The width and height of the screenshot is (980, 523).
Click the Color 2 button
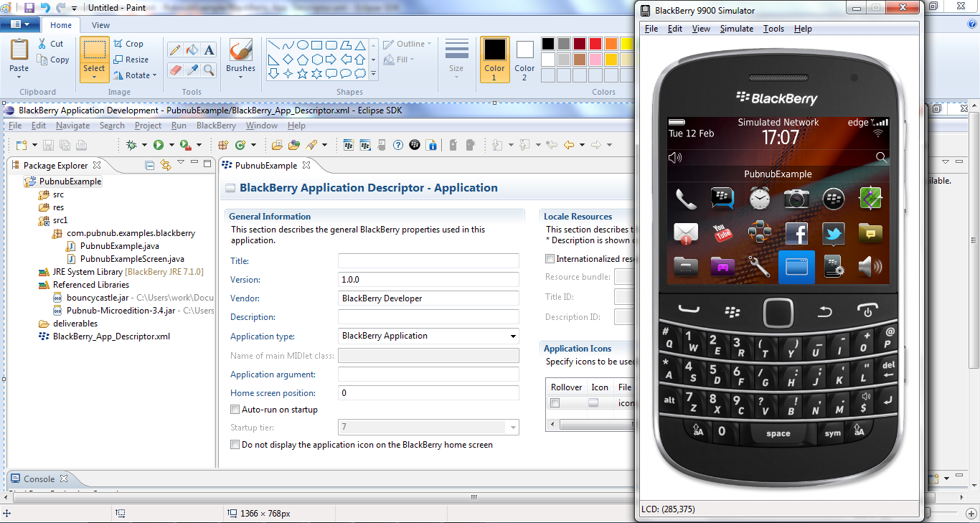click(x=524, y=59)
